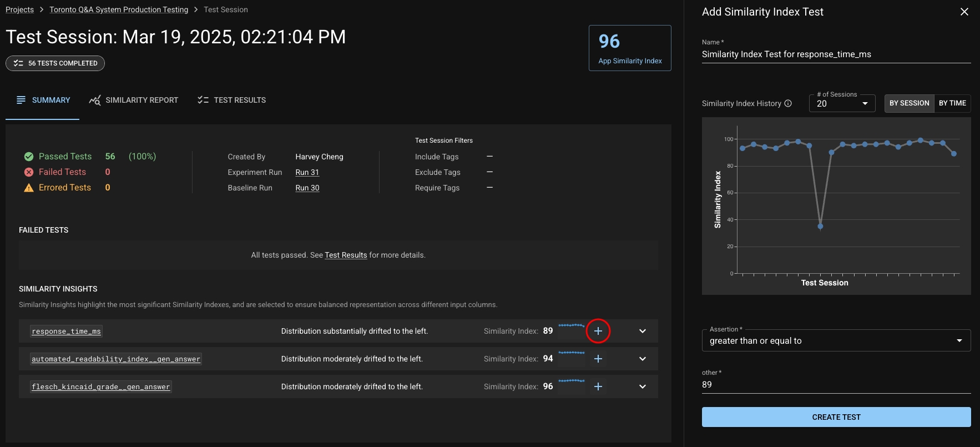Click the Similarity Index History info icon
The image size is (980, 447).
[x=788, y=103]
